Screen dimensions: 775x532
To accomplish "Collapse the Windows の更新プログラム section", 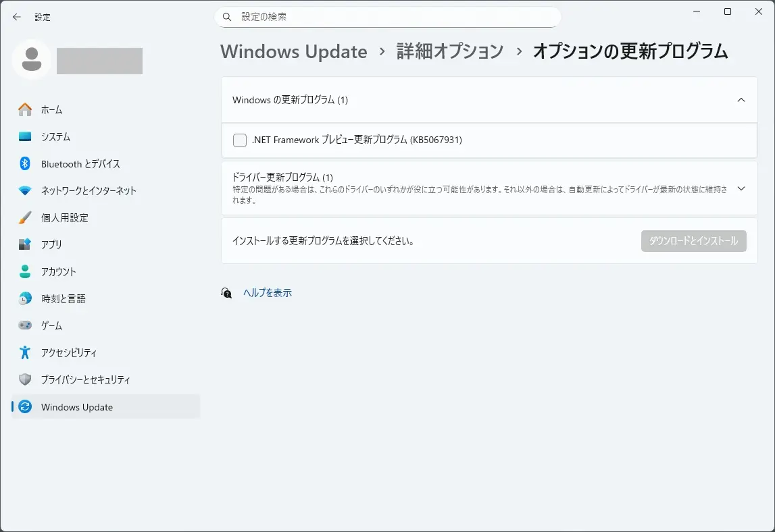I will point(741,100).
